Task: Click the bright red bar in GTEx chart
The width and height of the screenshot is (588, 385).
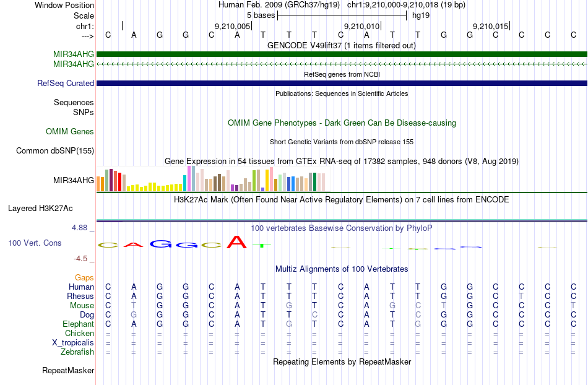Action: [119, 182]
